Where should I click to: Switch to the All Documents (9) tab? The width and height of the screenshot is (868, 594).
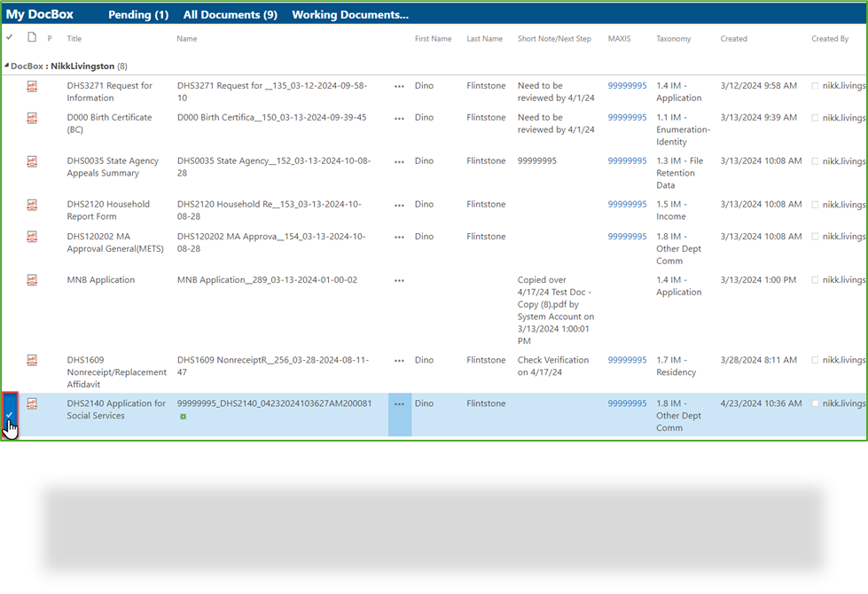230,14
